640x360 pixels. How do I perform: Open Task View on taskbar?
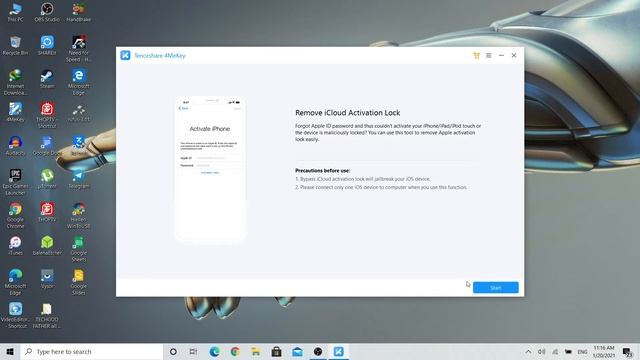click(193, 351)
